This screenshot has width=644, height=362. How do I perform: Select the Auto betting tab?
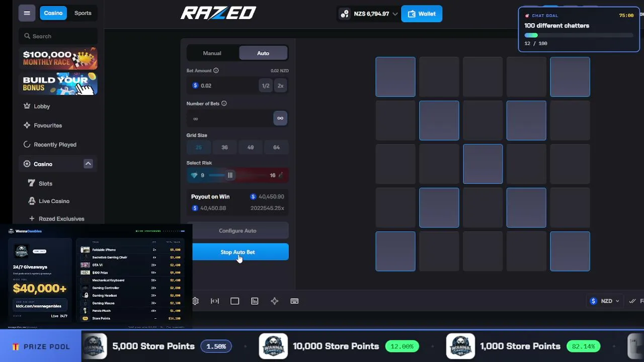pos(263,53)
